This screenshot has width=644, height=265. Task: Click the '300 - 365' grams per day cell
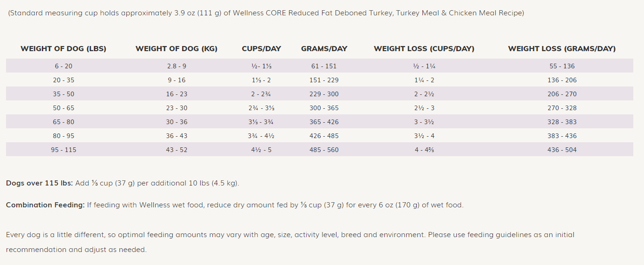(x=324, y=108)
